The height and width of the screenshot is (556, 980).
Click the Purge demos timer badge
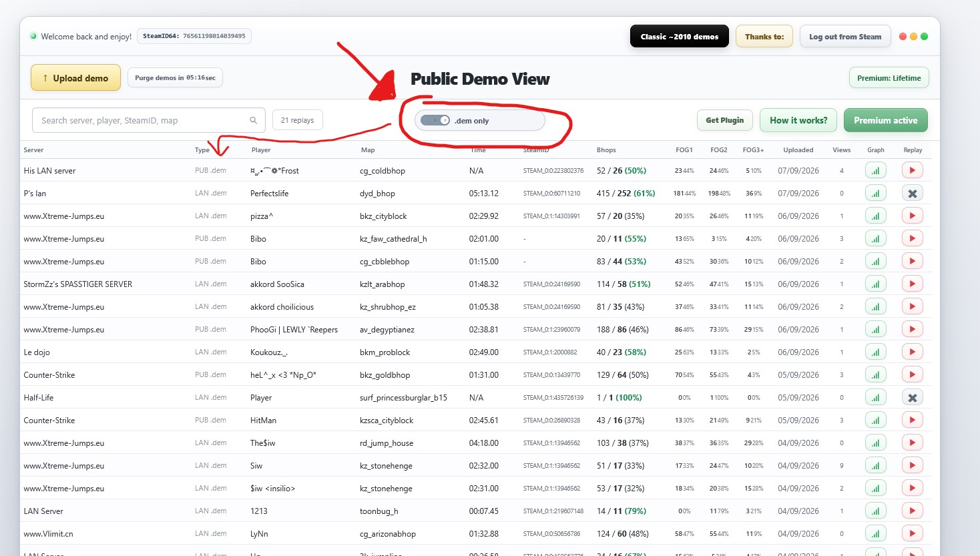point(175,78)
